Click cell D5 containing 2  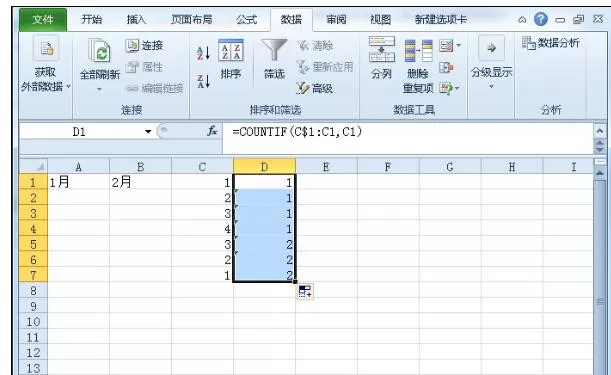264,244
